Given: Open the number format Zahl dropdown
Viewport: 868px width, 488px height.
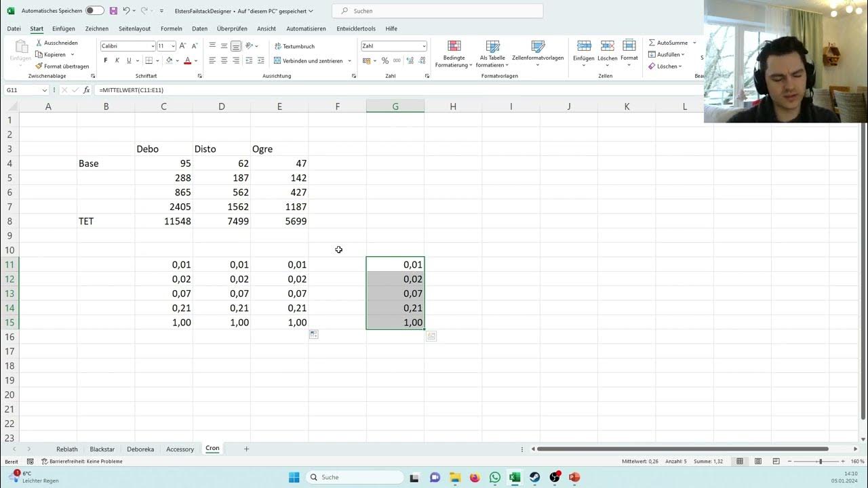Looking at the screenshot, I should pyautogui.click(x=424, y=46).
